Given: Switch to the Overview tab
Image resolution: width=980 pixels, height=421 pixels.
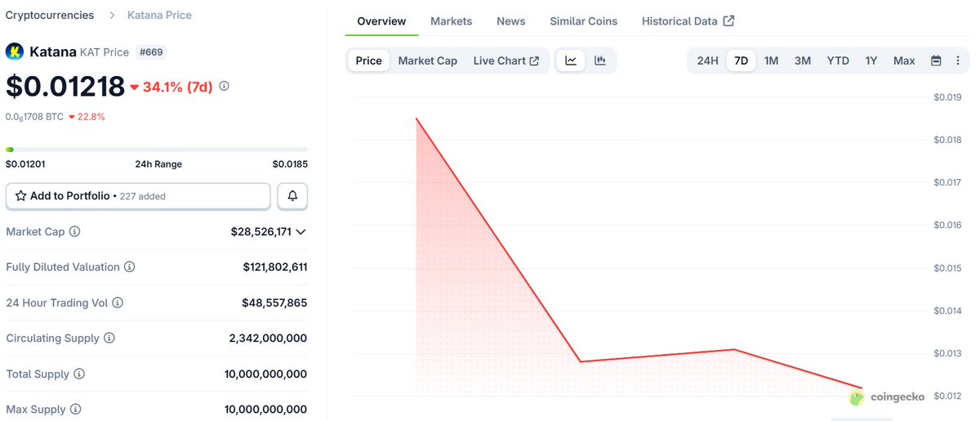Looking at the screenshot, I should pyautogui.click(x=381, y=21).
